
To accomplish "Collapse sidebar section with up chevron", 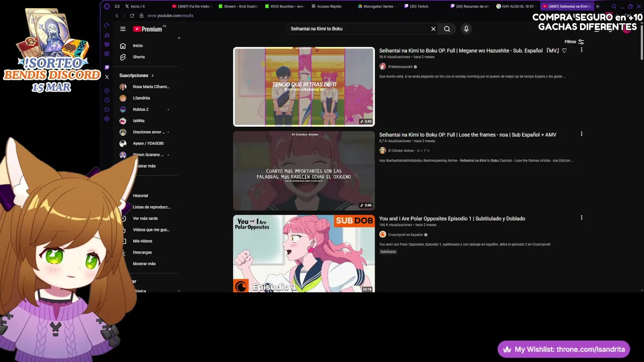I will (x=179, y=38).
